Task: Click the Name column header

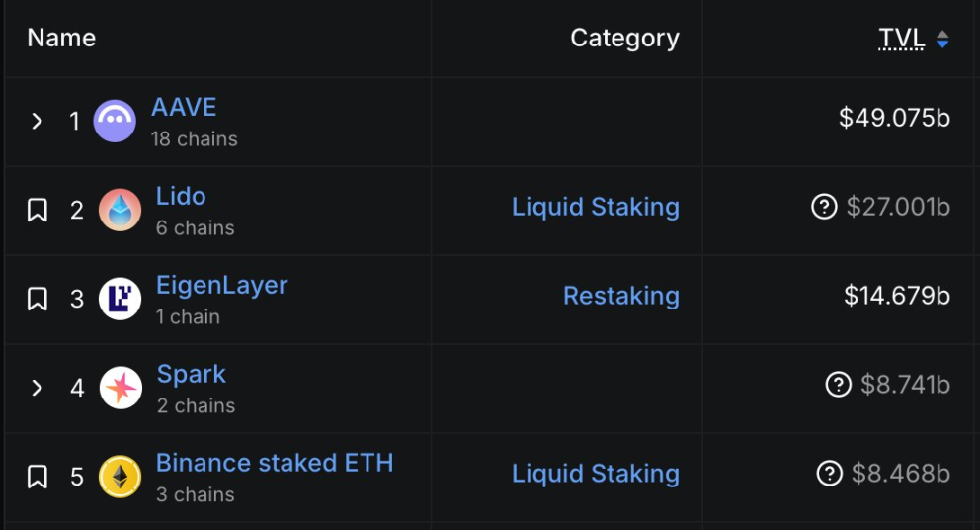Action: (x=61, y=39)
